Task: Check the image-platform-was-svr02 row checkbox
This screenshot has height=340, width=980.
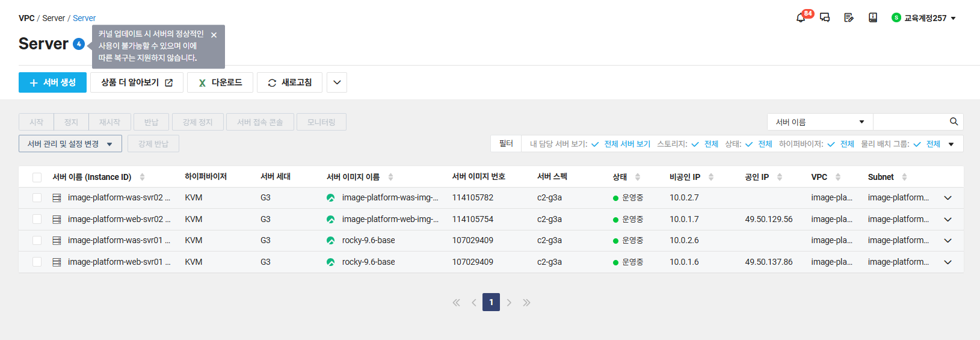Action: click(x=37, y=198)
